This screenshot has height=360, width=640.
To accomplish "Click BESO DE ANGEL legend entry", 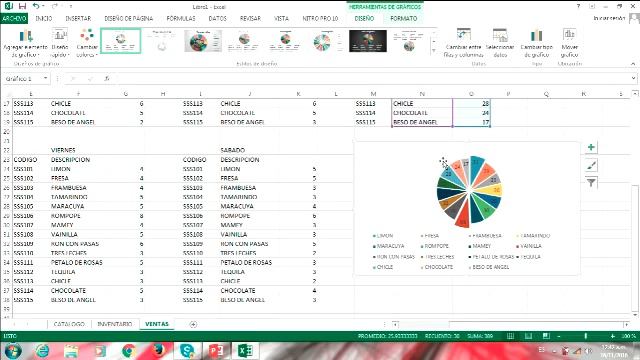I will tap(489, 267).
